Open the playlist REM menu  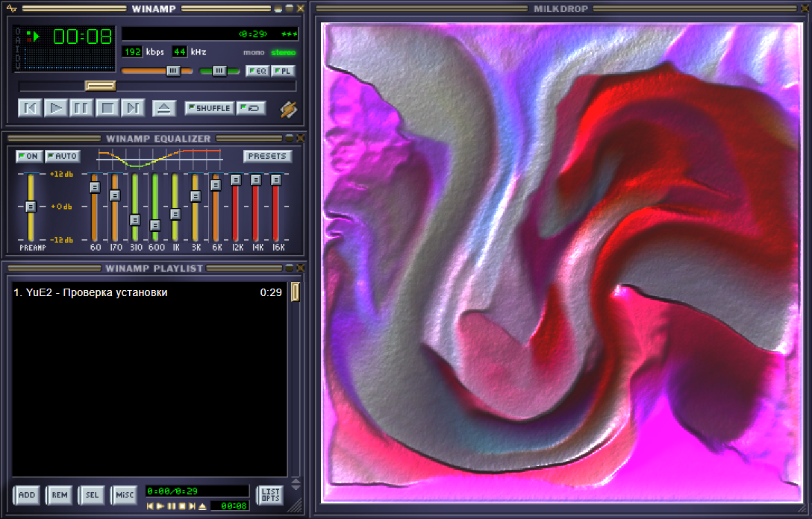(59, 495)
